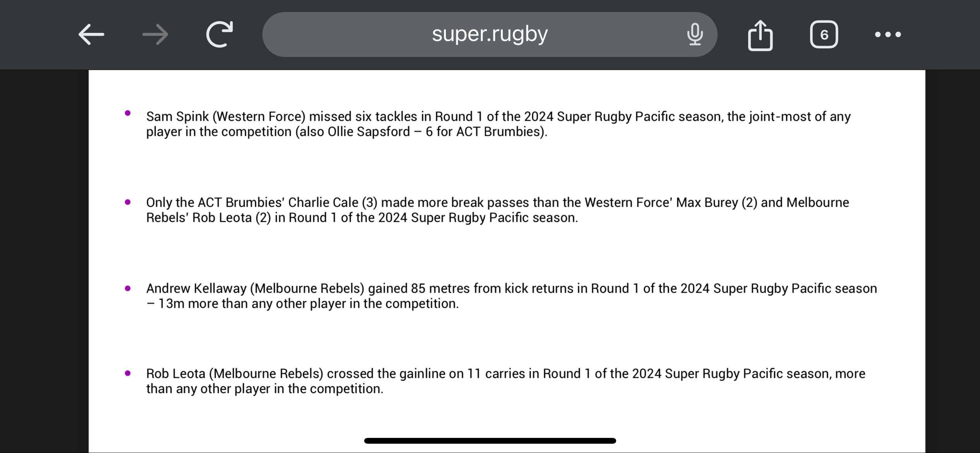Screen dimensions: 980x453
Task: Go back using the left arrow
Action: click(x=91, y=34)
